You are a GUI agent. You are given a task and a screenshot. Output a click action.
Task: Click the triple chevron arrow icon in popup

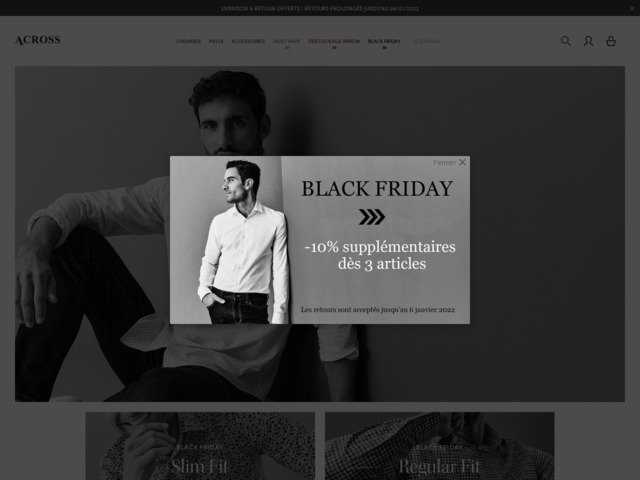(x=372, y=217)
